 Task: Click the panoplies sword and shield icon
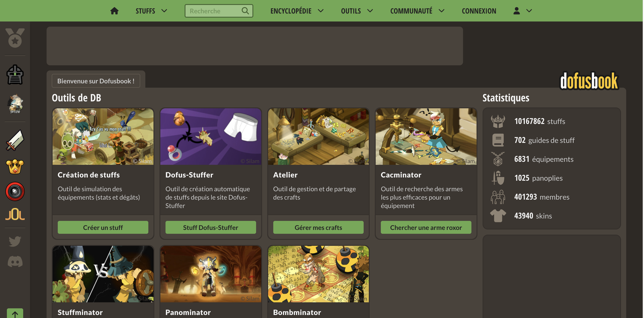(498, 178)
